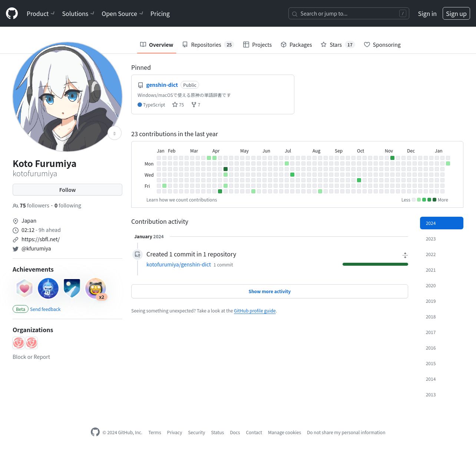The height and width of the screenshot is (452, 476).
Task: Go to the Pricing page
Action: tap(160, 14)
